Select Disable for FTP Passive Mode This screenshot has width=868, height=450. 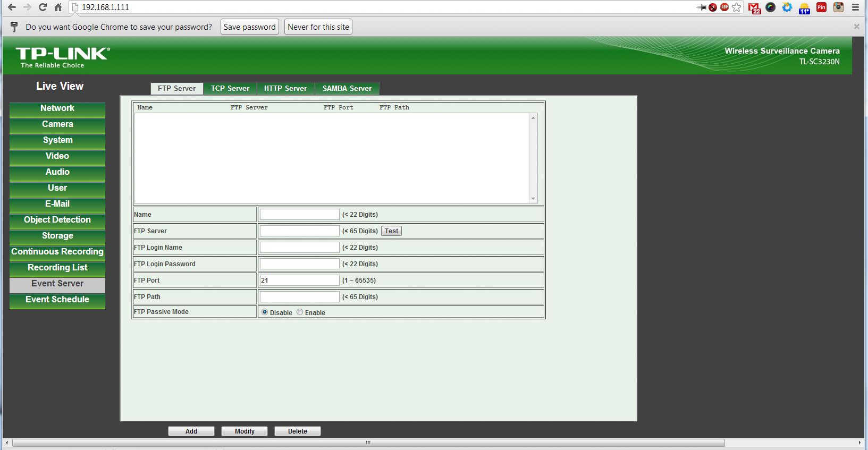(x=265, y=312)
